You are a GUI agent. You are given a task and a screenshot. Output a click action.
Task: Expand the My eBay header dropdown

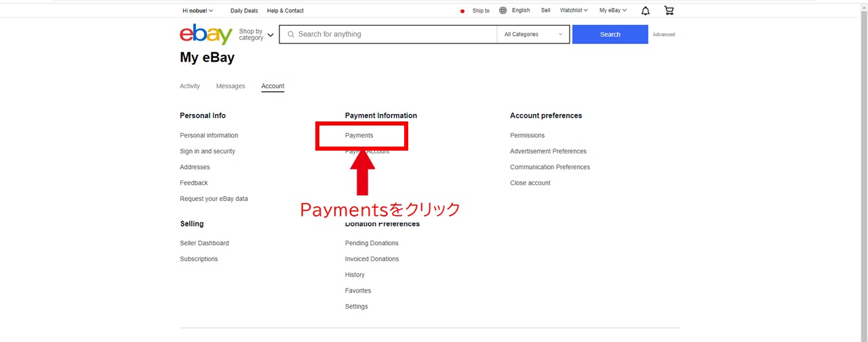pos(613,11)
